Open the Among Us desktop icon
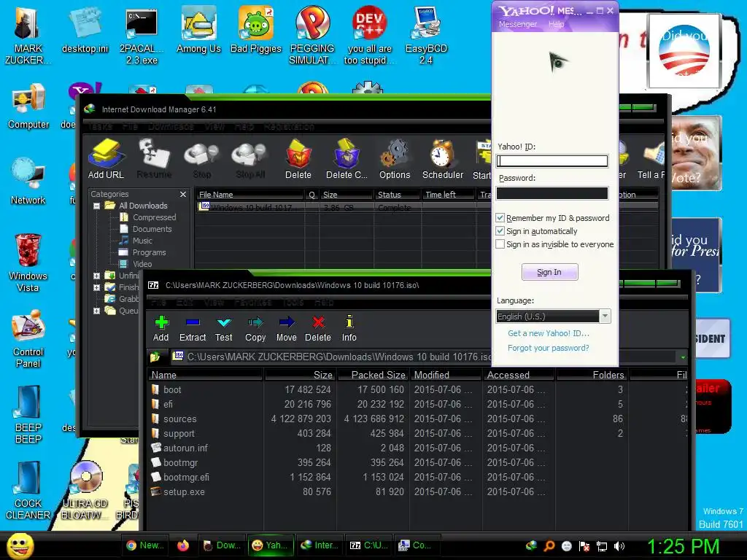Screen dimensions: 747x560 198,24
